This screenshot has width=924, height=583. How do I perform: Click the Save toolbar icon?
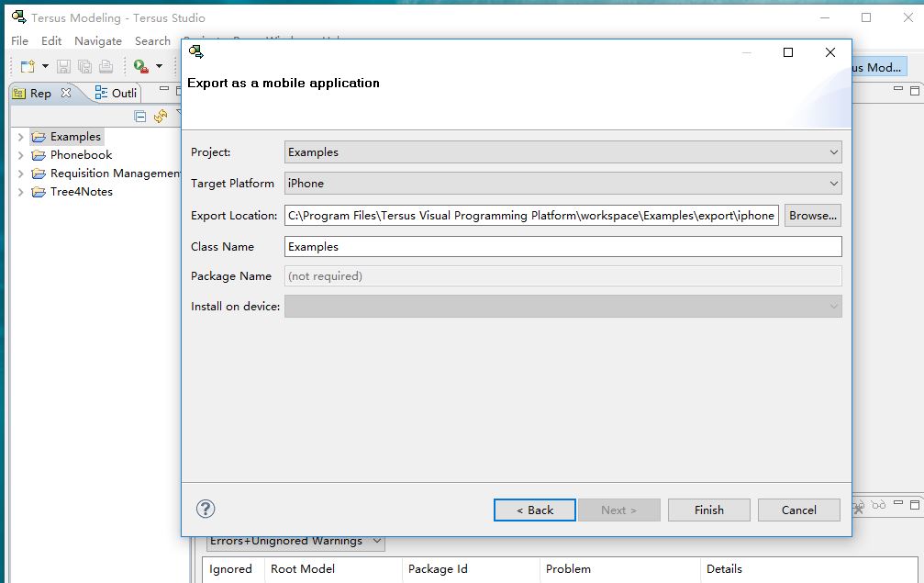coord(63,66)
